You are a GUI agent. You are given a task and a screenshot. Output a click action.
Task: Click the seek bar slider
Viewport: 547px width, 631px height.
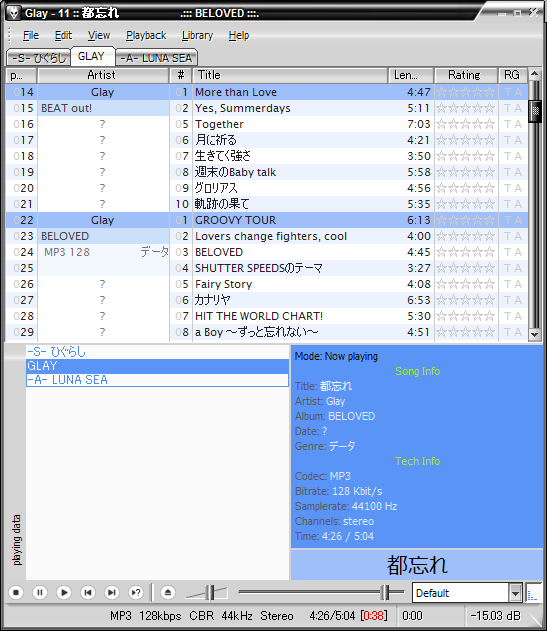point(385,592)
